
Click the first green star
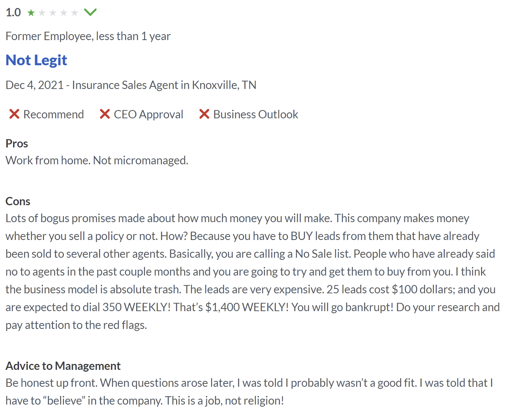pyautogui.click(x=31, y=12)
